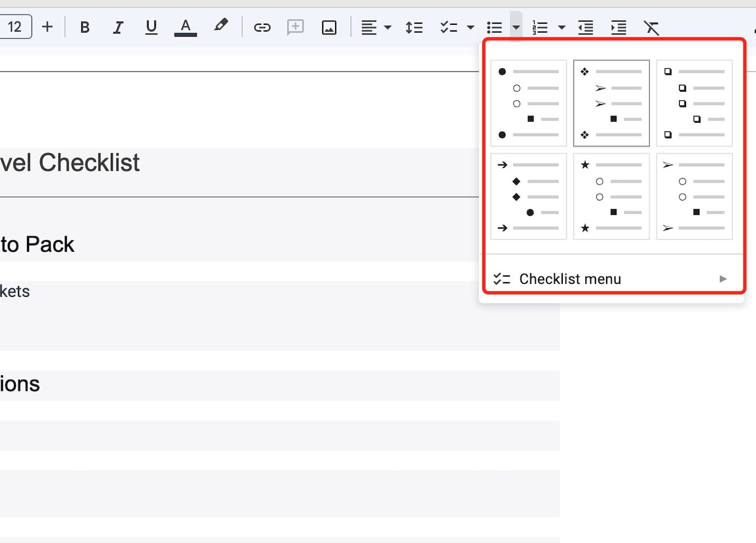
Task: Insert a link using the link icon
Action: coord(262,27)
